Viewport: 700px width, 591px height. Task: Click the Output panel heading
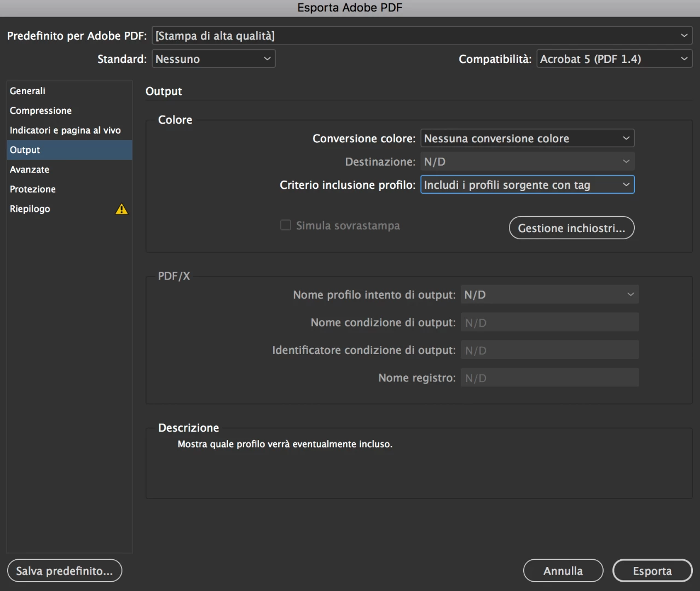click(164, 91)
